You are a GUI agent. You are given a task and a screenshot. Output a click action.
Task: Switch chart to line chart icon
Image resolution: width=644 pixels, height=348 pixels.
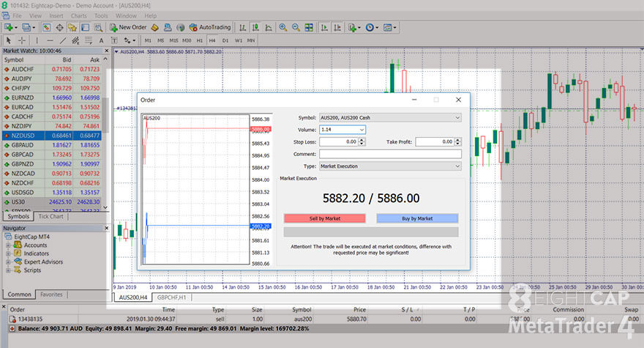click(x=269, y=28)
